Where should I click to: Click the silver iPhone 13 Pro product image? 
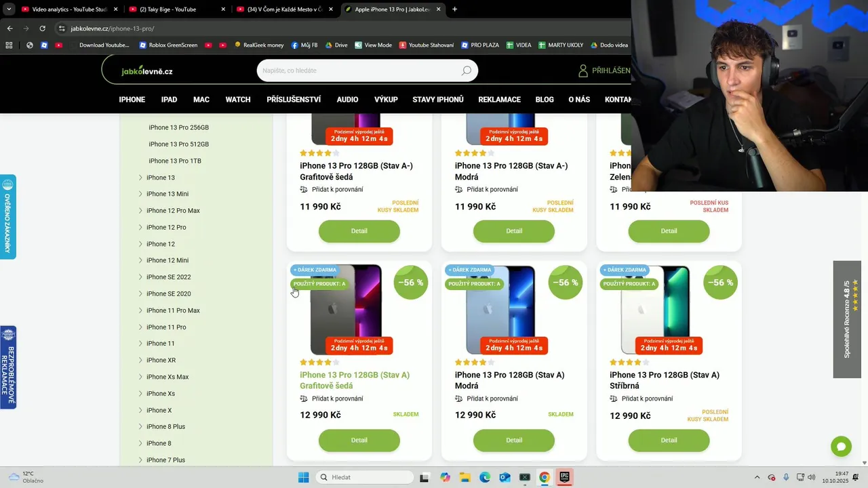[654, 309]
